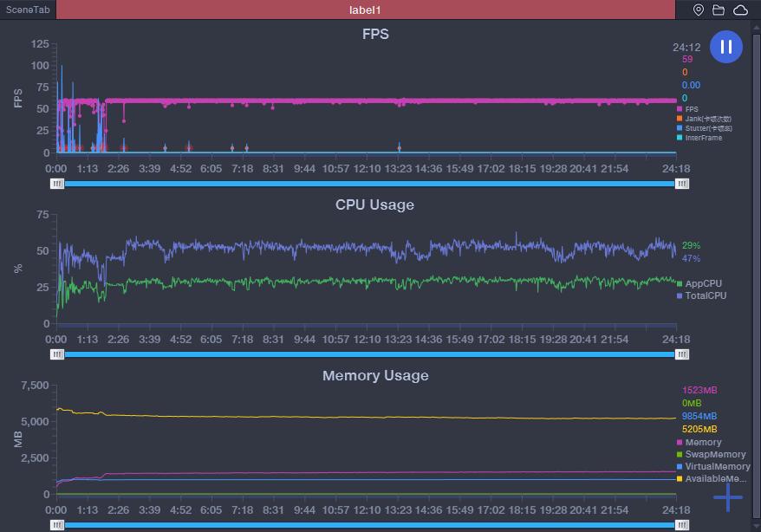
Task: Hide the InterFrame series in the FPS chart
Action: 680,137
